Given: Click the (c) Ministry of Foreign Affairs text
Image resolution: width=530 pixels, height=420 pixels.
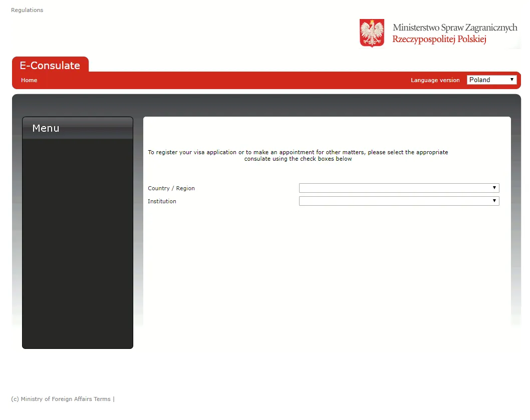Looking at the screenshot, I should [x=52, y=399].
